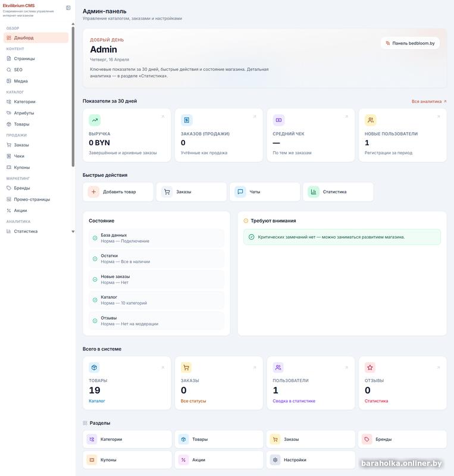Open Средний чек card arrow
The image size is (454, 476).
coord(346,117)
